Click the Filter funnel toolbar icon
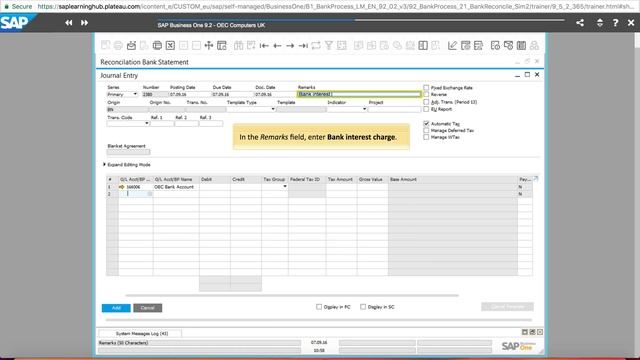 tap(329, 45)
